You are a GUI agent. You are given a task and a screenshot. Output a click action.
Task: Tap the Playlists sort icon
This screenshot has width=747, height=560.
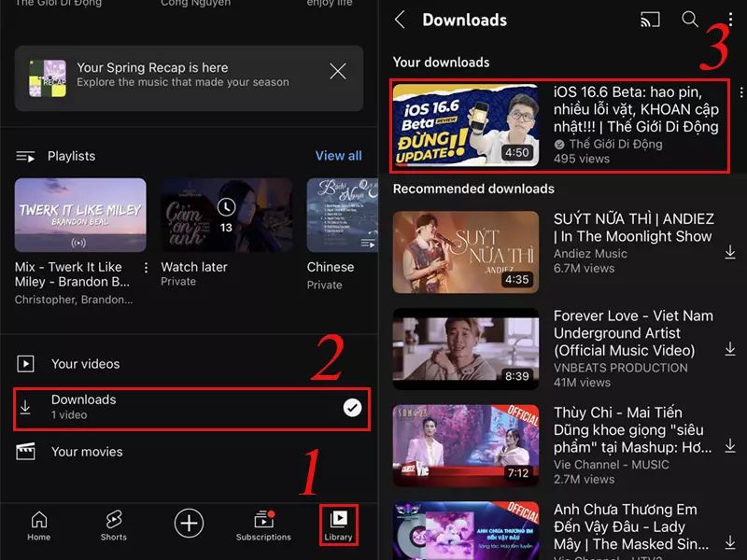point(25,156)
